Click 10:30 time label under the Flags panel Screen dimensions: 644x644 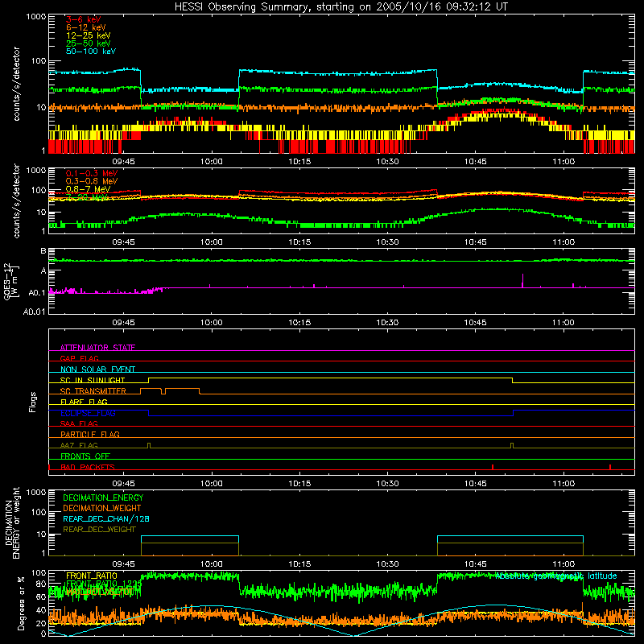(x=387, y=484)
